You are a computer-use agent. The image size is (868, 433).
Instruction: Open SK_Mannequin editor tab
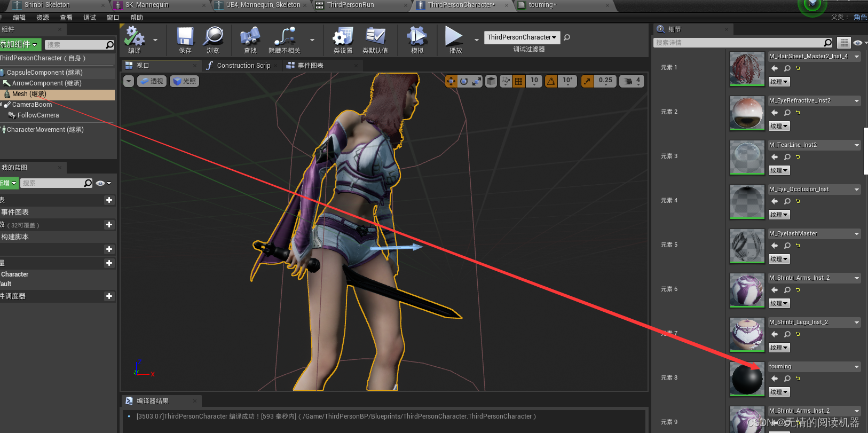click(147, 5)
